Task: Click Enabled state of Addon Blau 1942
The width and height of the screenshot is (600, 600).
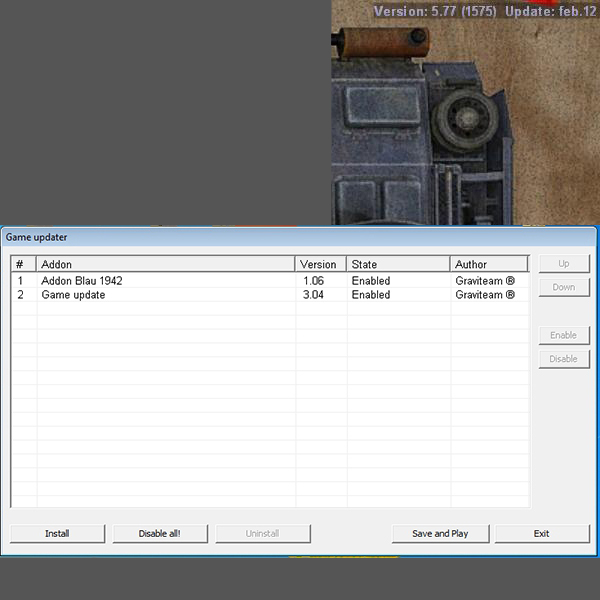Action: click(371, 281)
